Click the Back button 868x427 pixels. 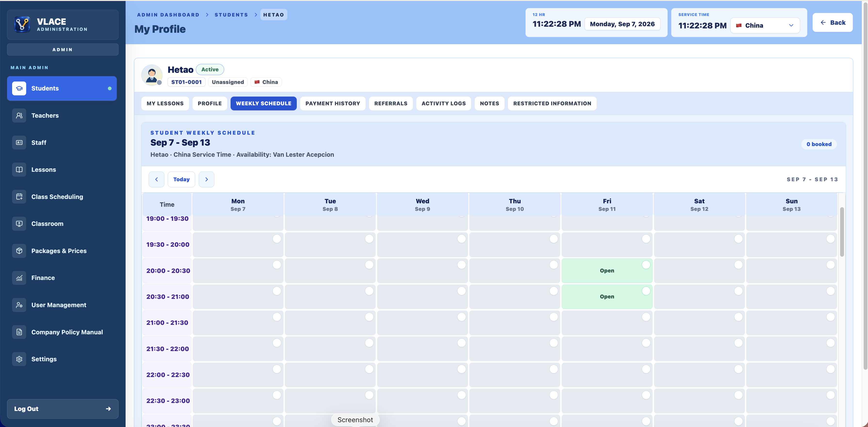pyautogui.click(x=832, y=23)
